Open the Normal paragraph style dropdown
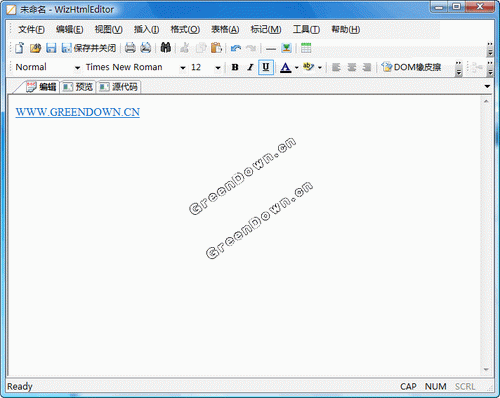500x398 pixels. coord(77,68)
